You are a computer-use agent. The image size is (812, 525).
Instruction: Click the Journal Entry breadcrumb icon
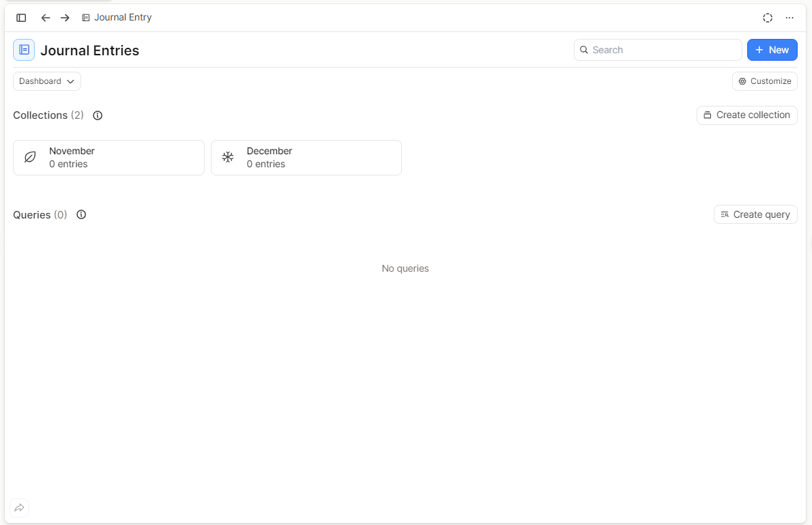pyautogui.click(x=86, y=18)
